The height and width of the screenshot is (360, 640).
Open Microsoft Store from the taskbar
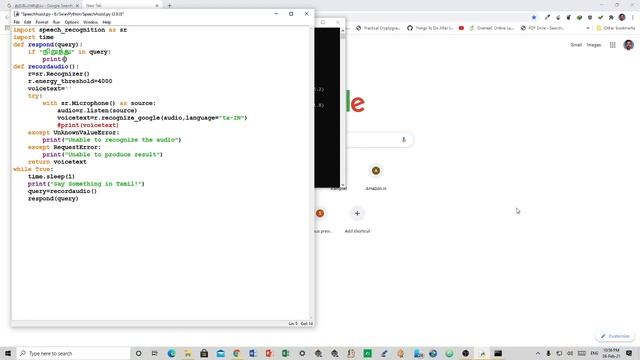(204, 353)
